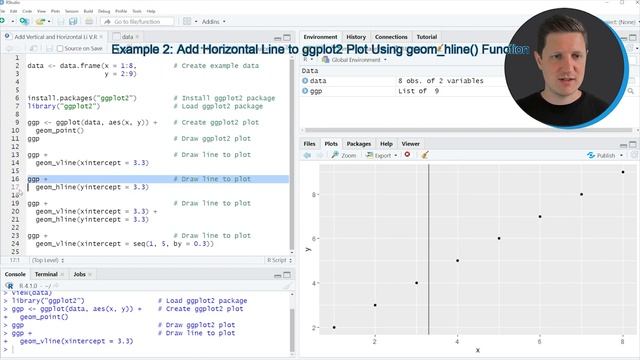Click the New File icon in toolbar
The width and height of the screenshot is (640, 360).
tap(3, 21)
